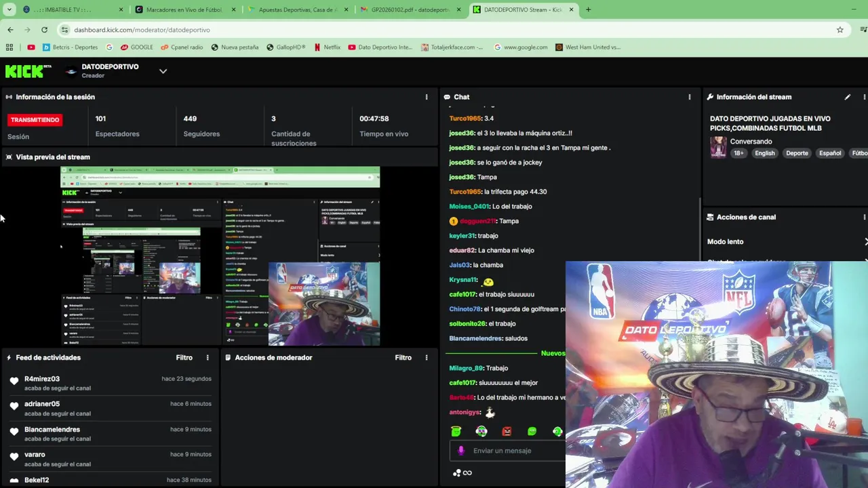Close the DATODEPORTIVO Stream browser tab
Image resolution: width=868 pixels, height=488 pixels.
571,9
